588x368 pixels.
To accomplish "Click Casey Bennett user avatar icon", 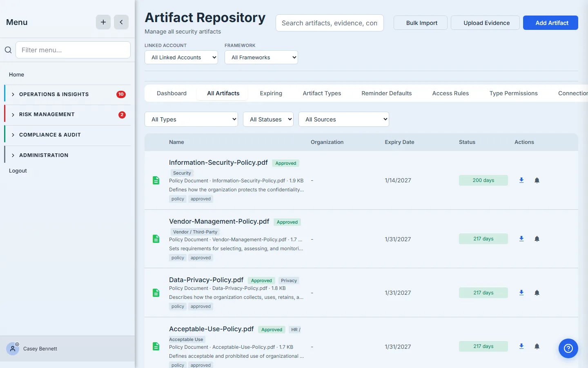I will [x=13, y=349].
